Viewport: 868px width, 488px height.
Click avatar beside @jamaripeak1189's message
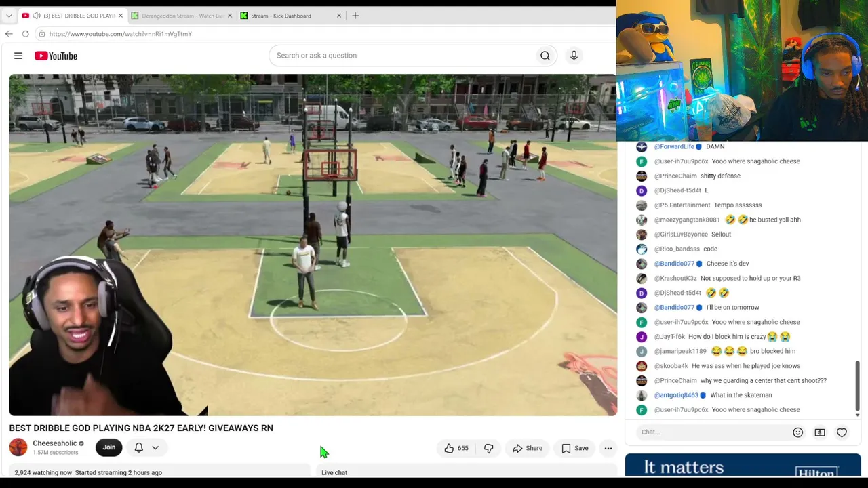pos(642,351)
